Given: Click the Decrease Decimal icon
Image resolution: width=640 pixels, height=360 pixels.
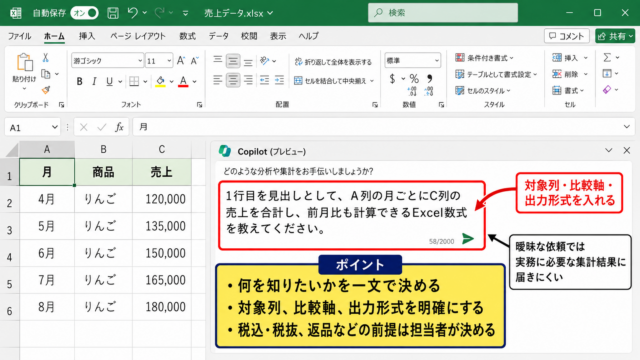Looking at the screenshot, I should coord(429,91).
